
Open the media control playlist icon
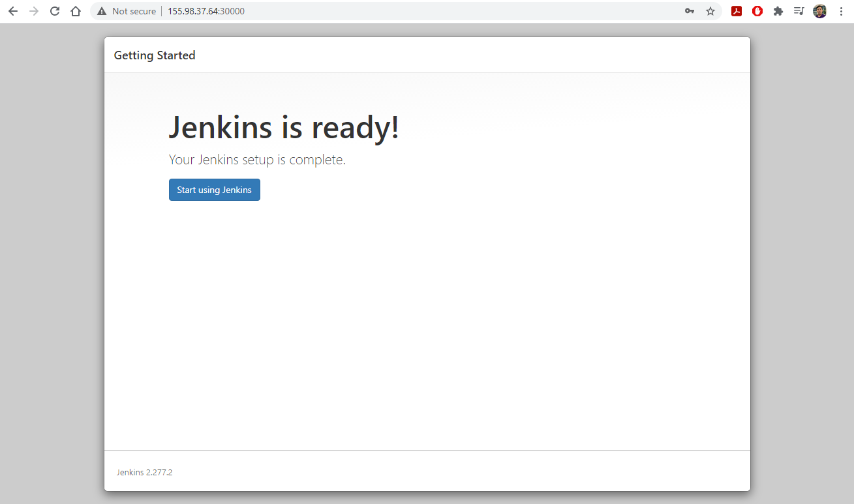pyautogui.click(x=799, y=11)
